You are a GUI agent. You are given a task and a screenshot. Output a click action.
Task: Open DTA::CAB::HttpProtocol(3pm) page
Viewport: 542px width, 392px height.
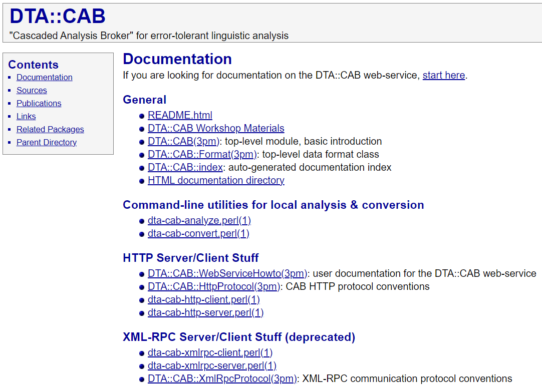coord(213,286)
